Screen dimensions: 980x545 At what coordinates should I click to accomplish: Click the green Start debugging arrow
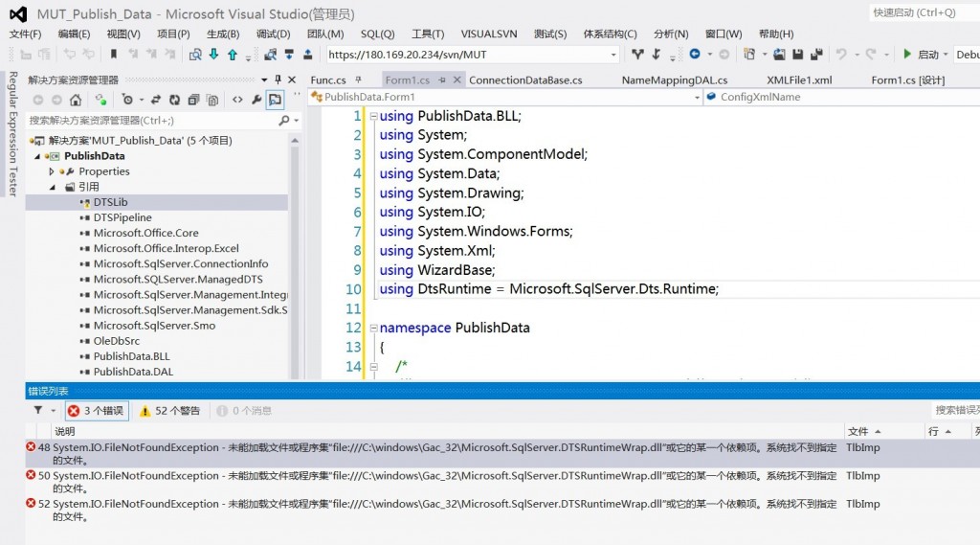click(907, 55)
